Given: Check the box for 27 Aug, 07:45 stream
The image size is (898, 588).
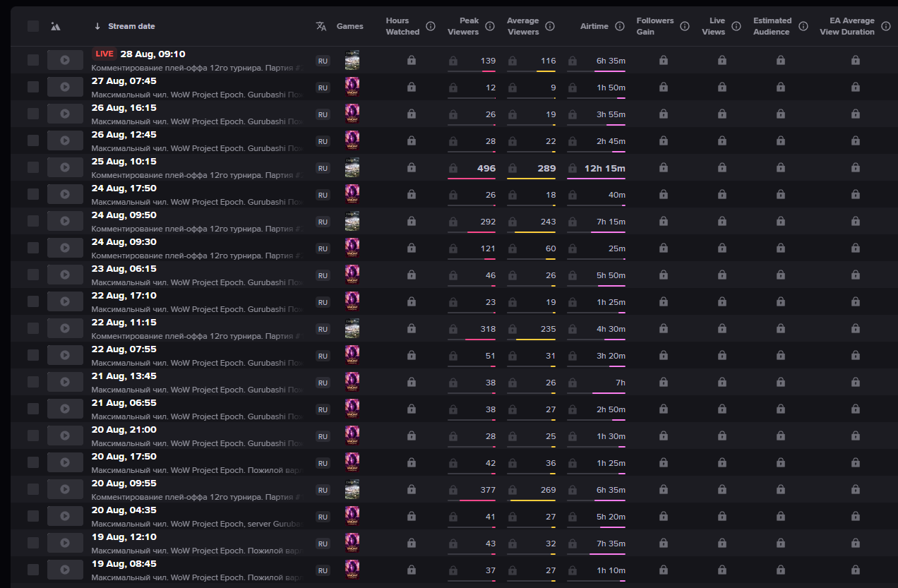Looking at the screenshot, I should [33, 88].
